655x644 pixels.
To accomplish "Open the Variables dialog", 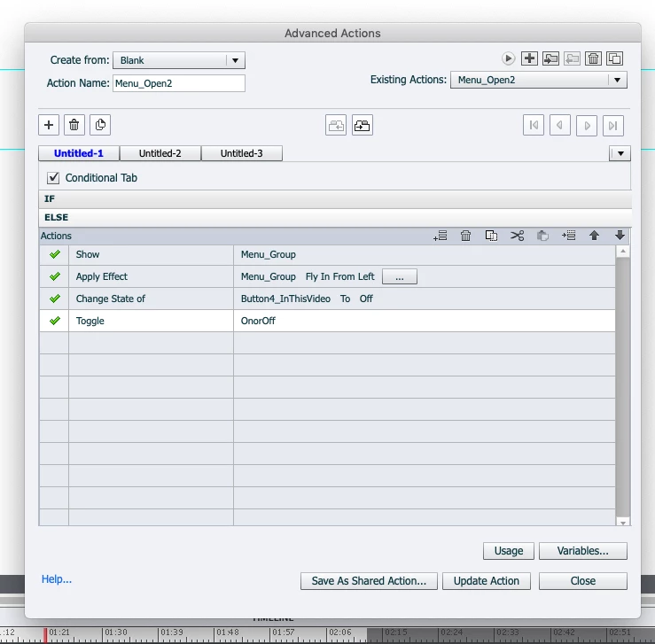I will (x=582, y=551).
